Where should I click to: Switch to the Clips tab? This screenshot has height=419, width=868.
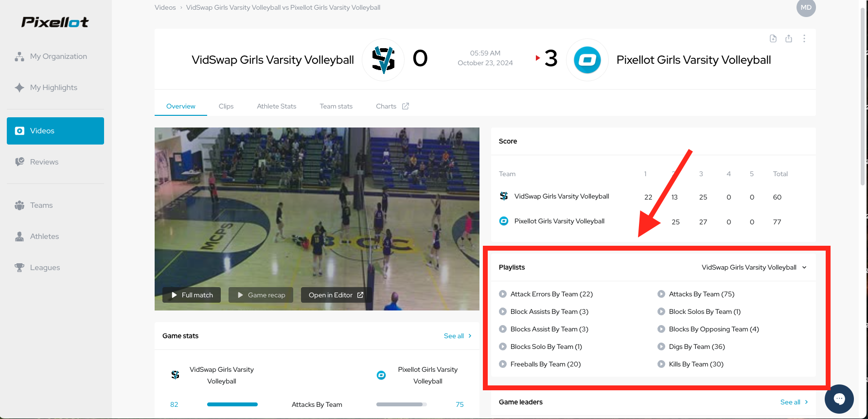pos(226,106)
